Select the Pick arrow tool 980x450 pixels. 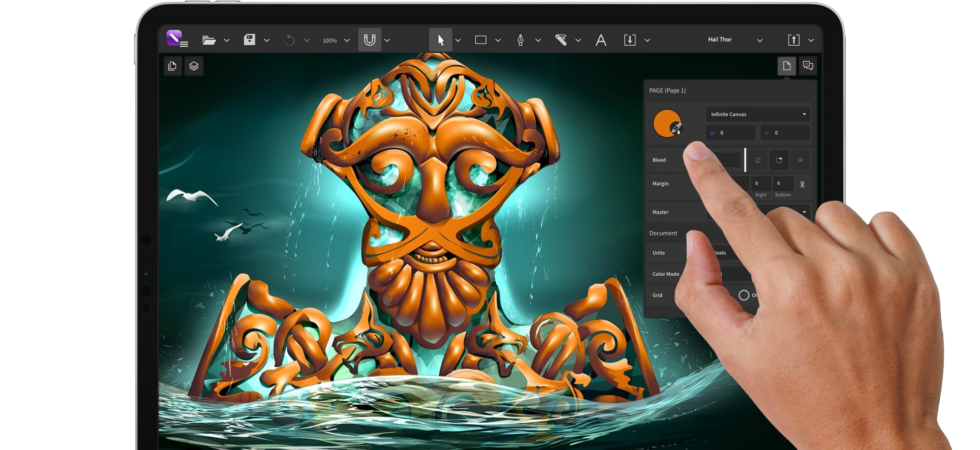(x=440, y=40)
